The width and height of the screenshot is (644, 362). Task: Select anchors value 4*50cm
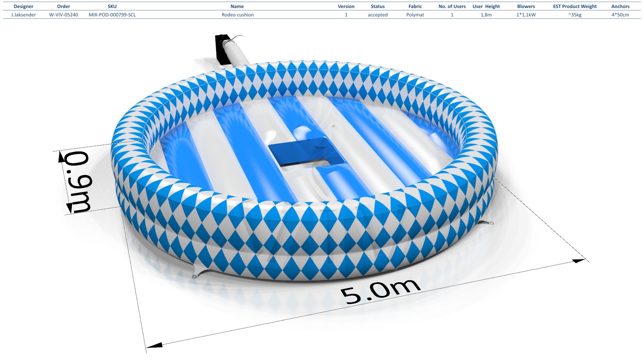tap(620, 15)
